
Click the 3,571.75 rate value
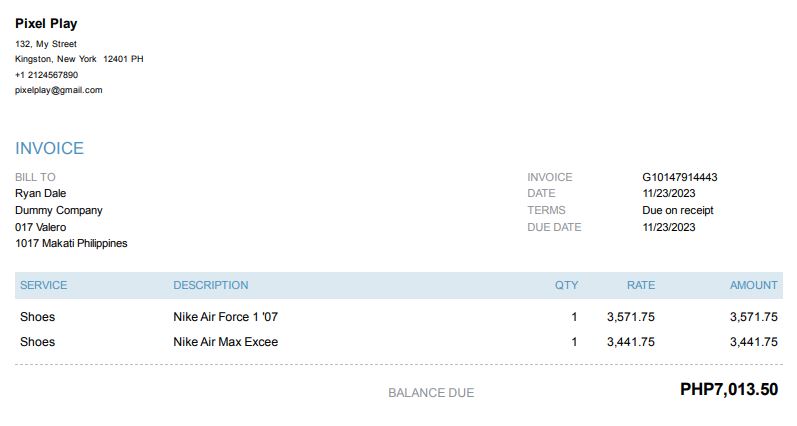(630, 317)
